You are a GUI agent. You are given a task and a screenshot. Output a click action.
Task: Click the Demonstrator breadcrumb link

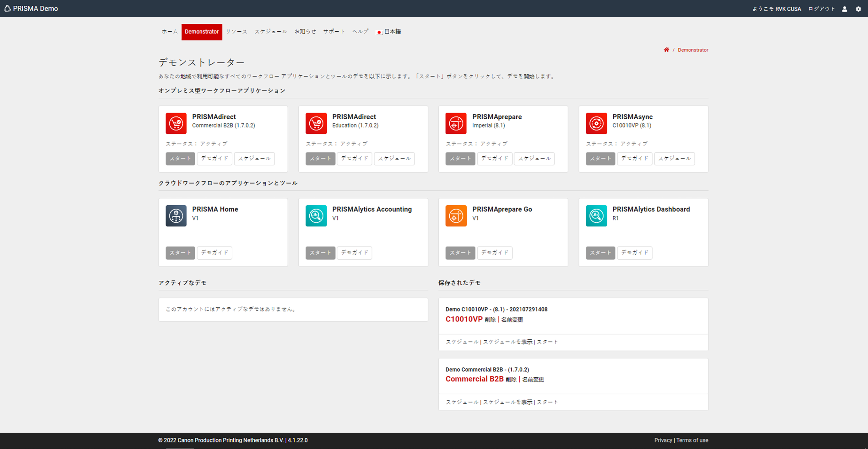(x=693, y=50)
